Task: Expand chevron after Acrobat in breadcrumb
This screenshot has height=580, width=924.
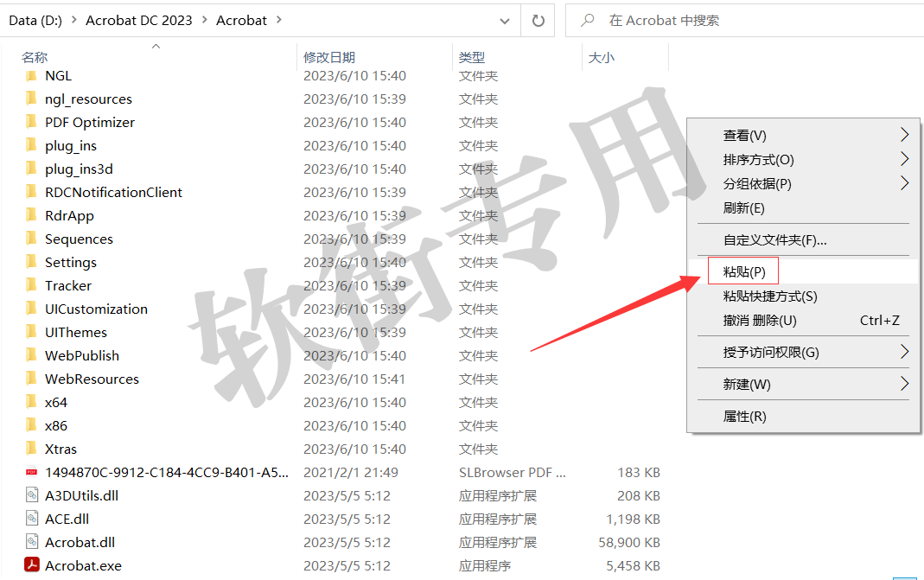Action: 278,20
